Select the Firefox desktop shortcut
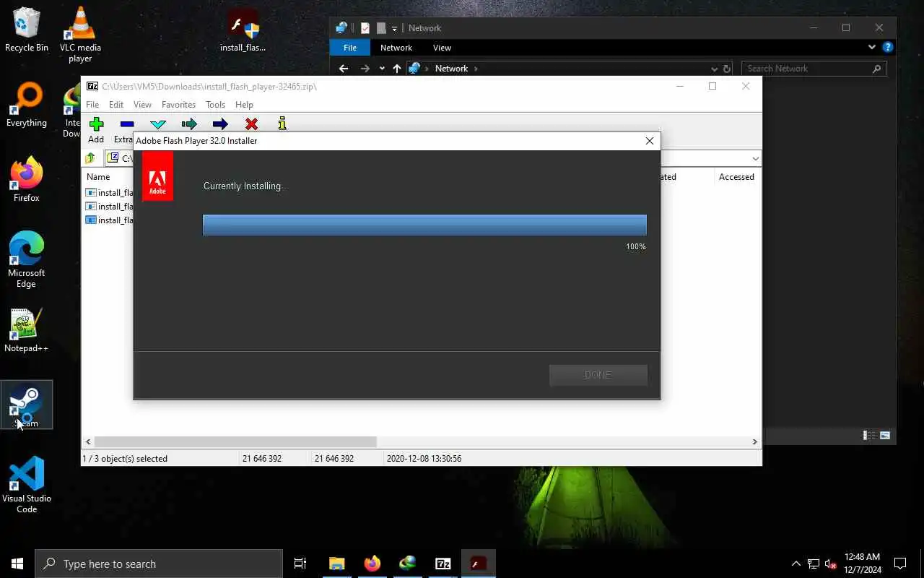924x578 pixels. point(26,180)
